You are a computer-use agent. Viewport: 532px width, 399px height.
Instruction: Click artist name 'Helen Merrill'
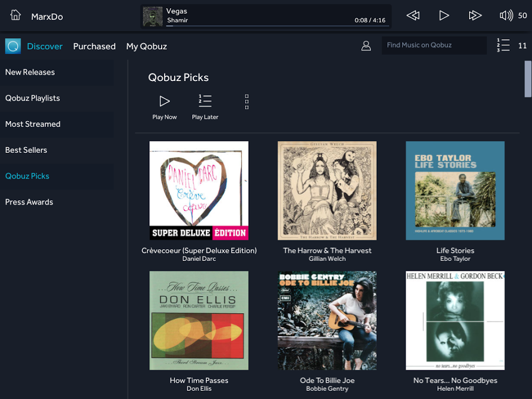click(456, 389)
